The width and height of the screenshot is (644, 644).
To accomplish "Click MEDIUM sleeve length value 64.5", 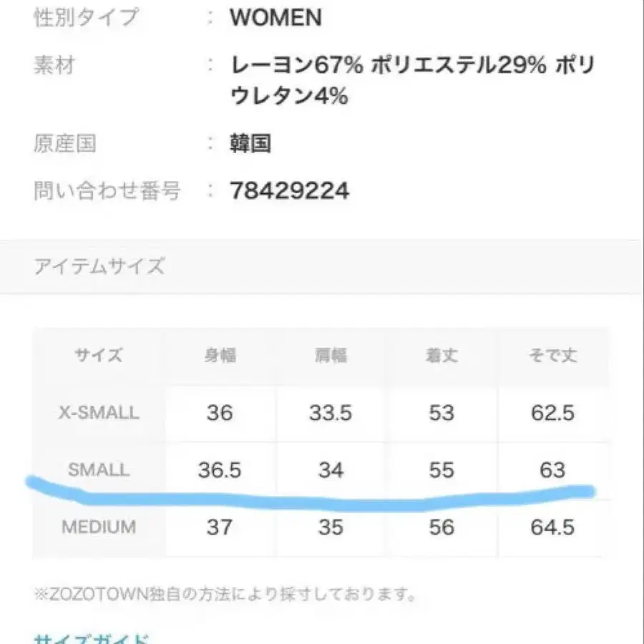I will (553, 527).
